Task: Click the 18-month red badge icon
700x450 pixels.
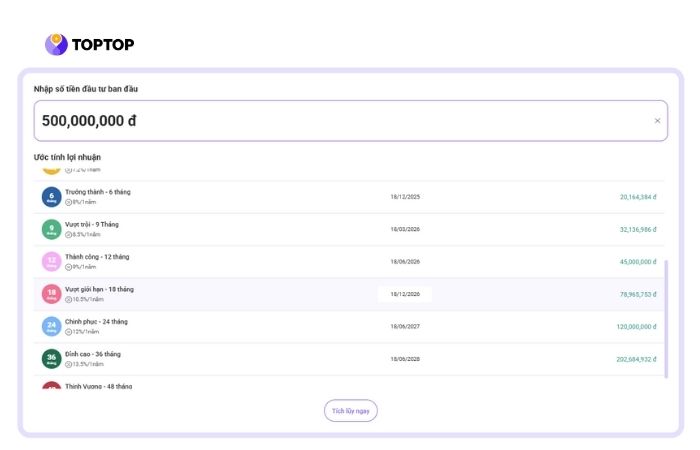Action: point(52,294)
